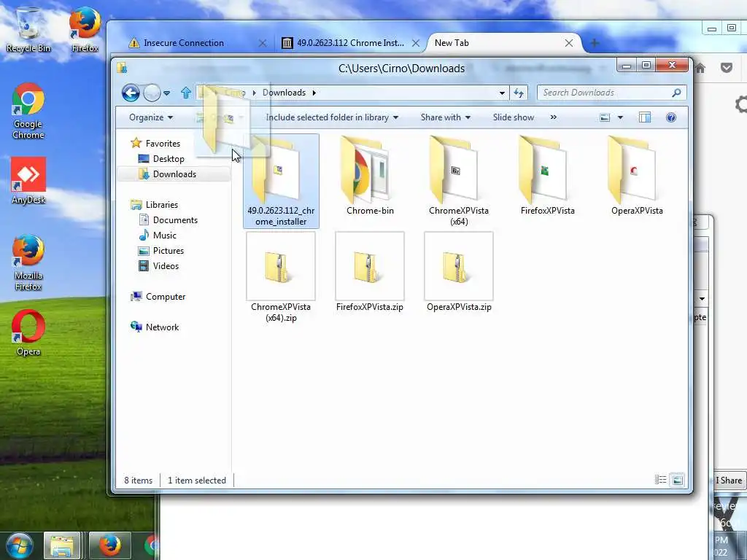The width and height of the screenshot is (747, 560).
Task: Expand the address bar history dropdown
Action: pos(502,93)
